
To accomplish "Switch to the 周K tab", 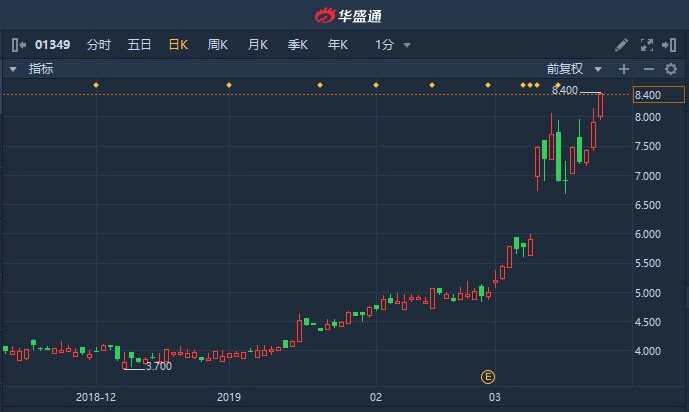I will (218, 45).
